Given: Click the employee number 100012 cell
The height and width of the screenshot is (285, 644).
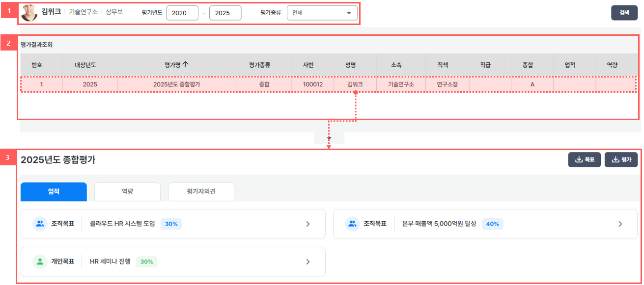Looking at the screenshot, I should 312,84.
